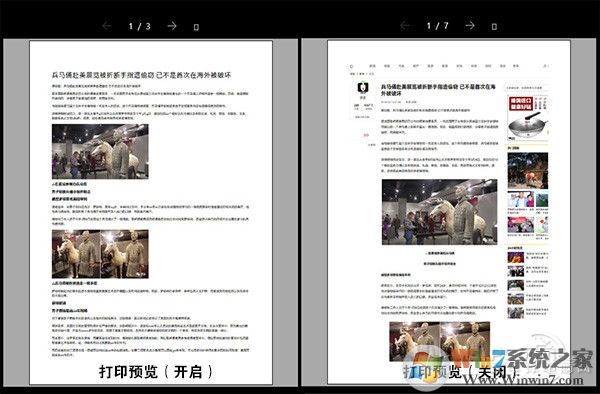Viewport: 600px width, 394px height.
Task: Go to previous page in right 1 / 7 preview
Action: pos(404,26)
